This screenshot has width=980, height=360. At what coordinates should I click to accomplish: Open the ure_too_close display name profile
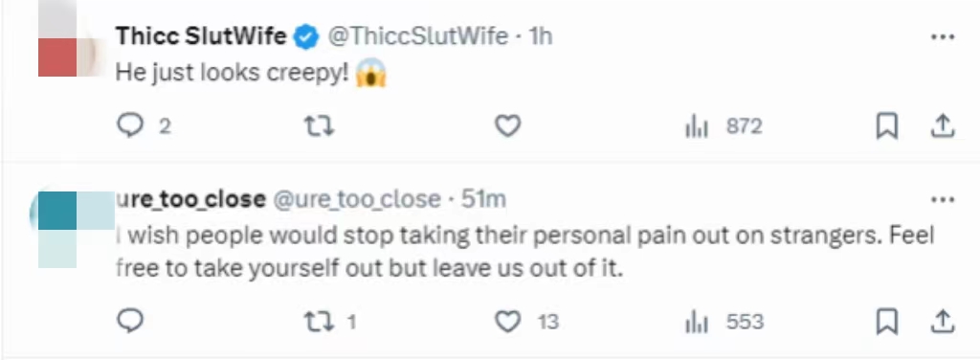pyautogui.click(x=190, y=199)
